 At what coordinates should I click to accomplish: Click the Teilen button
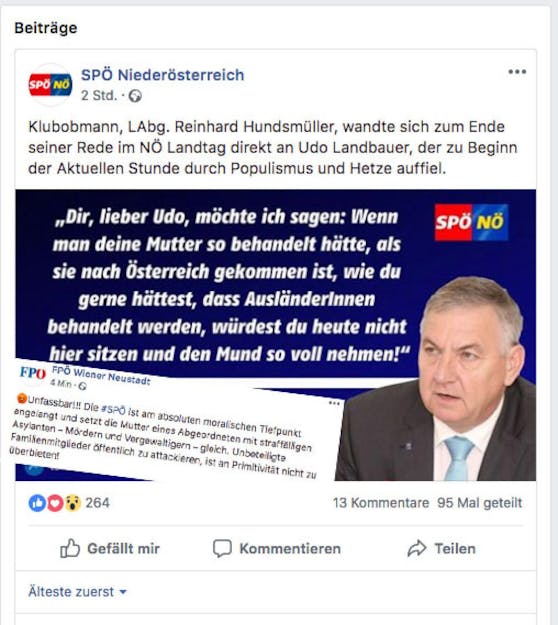click(x=441, y=548)
